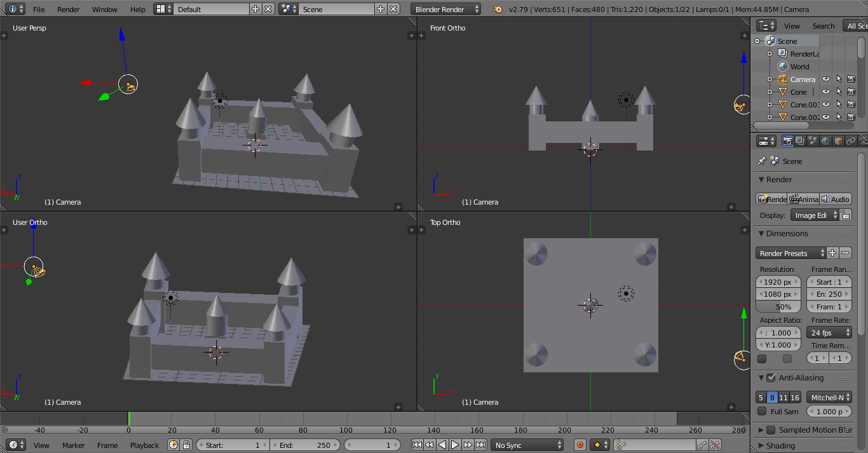Click the scene browse icon
The image size is (868, 453).
coord(288,9)
